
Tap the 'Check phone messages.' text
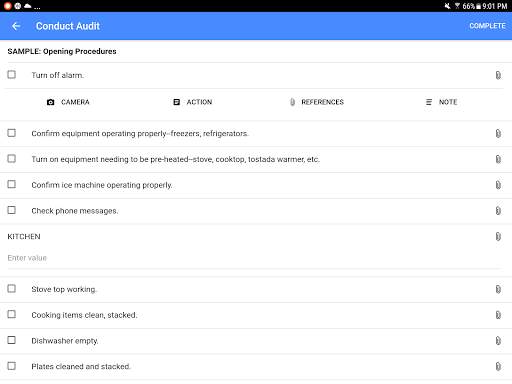(75, 211)
